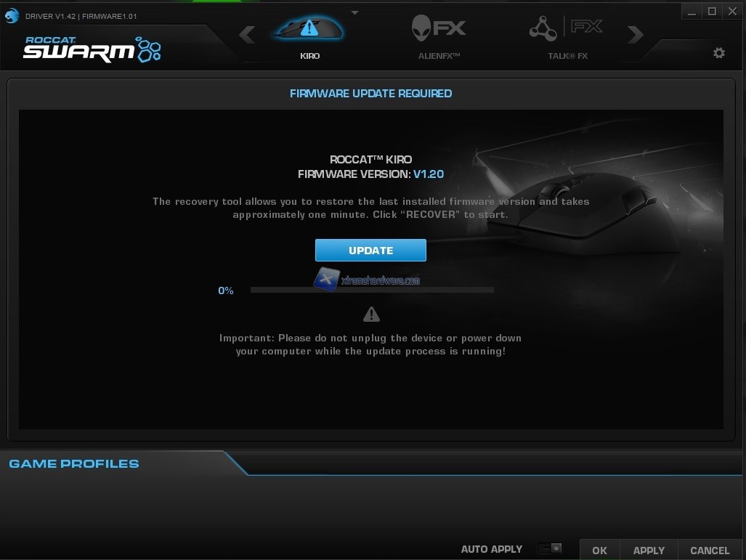Screen dimensions: 746x560
Task: Open the ALIENFX panel
Action: coord(439,28)
